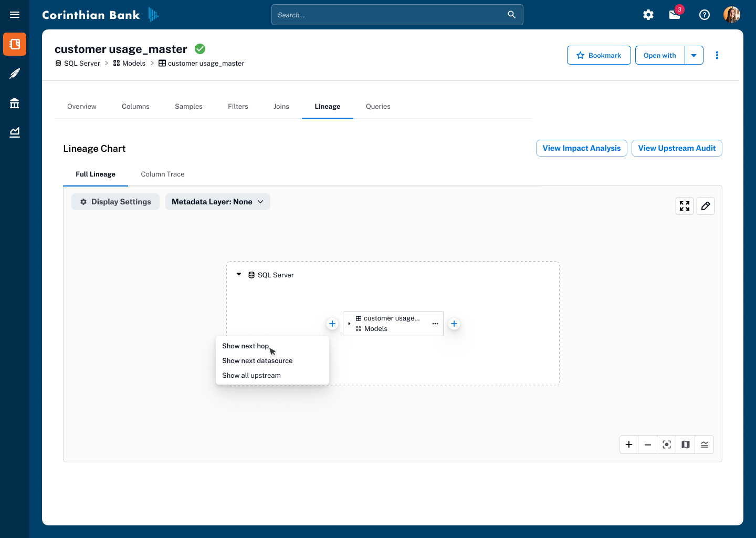
Task: Open the hamburger navigation menu
Action: click(x=15, y=15)
